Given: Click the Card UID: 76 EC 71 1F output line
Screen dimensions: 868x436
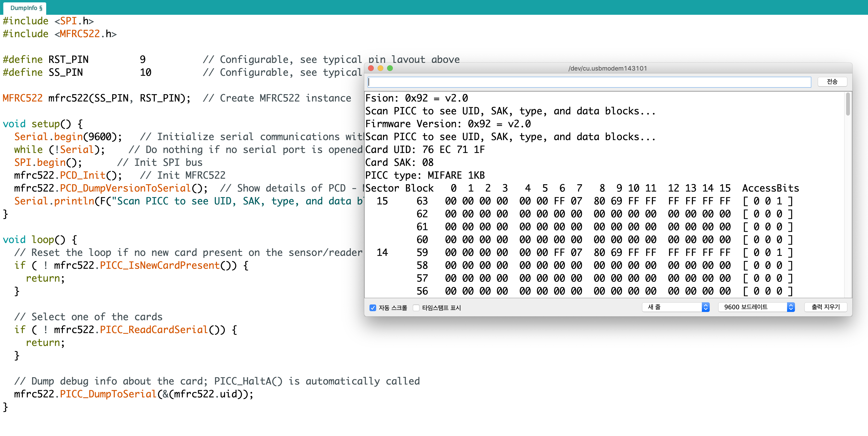Looking at the screenshot, I should (x=425, y=150).
